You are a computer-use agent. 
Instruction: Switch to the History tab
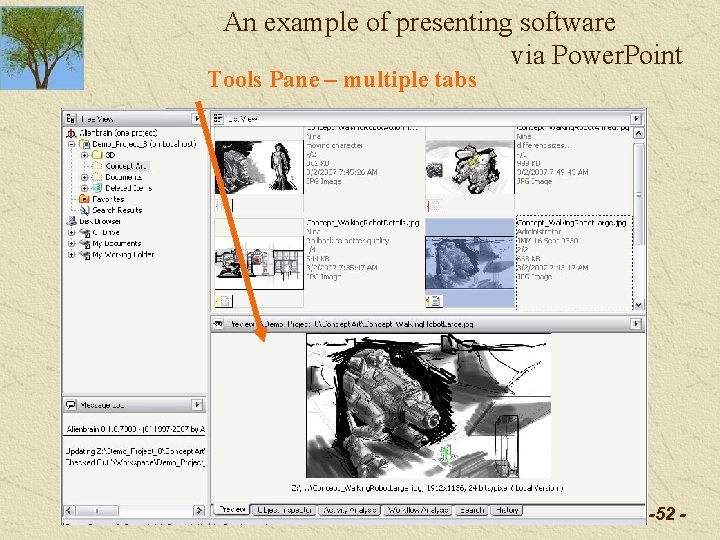(506, 510)
